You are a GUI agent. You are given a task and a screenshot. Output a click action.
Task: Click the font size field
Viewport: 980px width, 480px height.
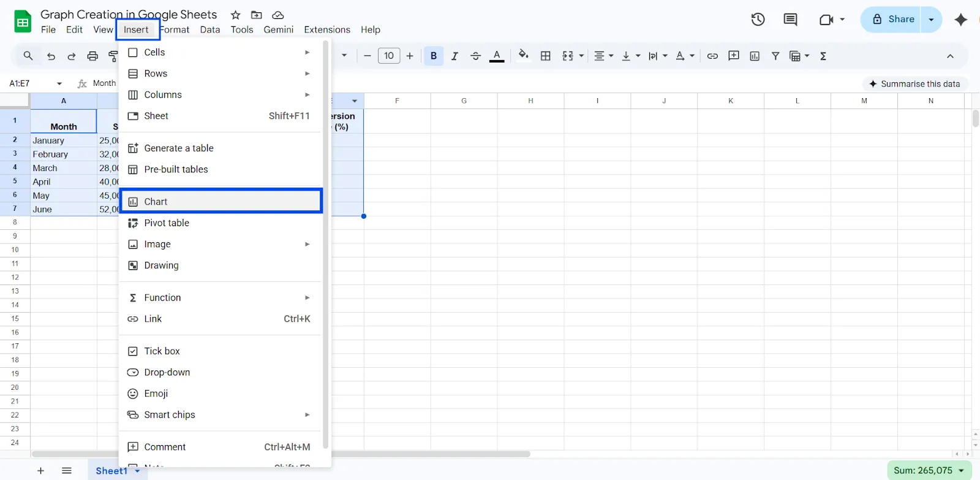[x=389, y=56]
